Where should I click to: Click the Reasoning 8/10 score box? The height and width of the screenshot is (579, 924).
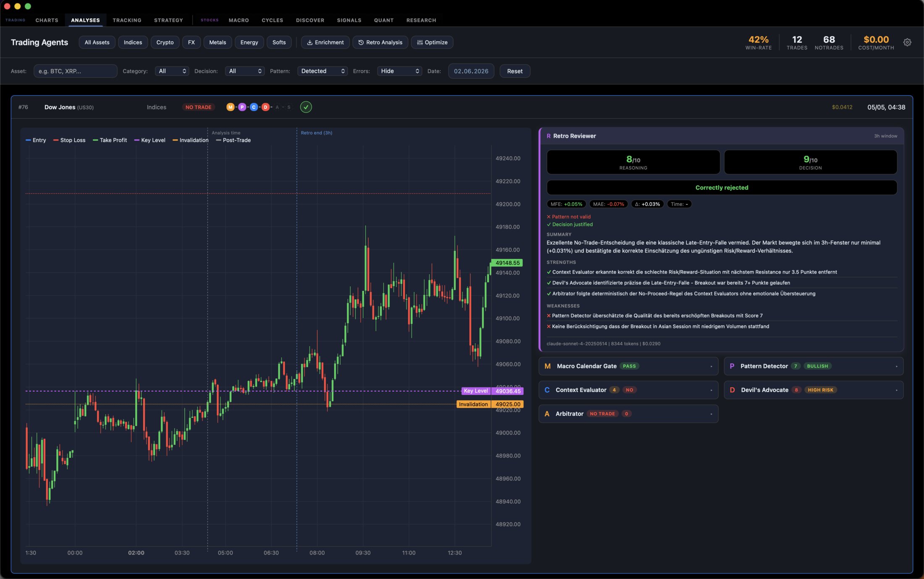[x=633, y=162]
